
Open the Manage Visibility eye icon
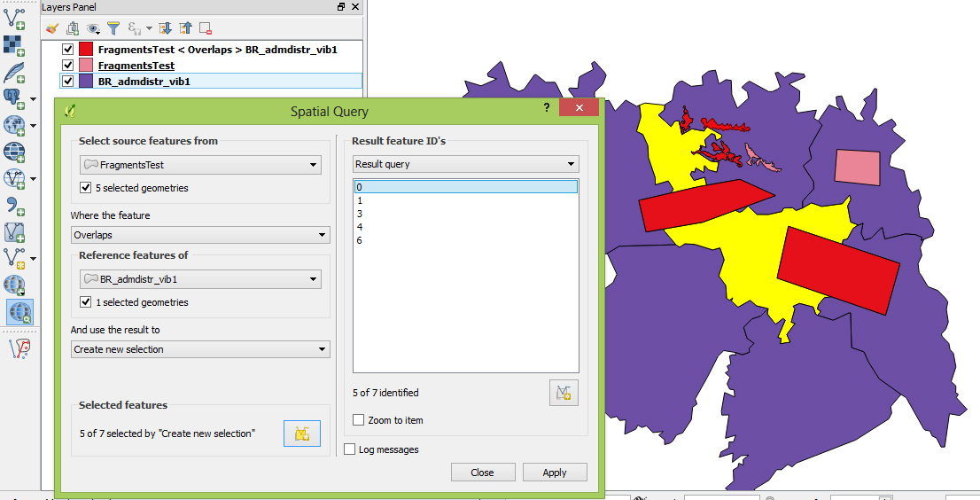(93, 28)
